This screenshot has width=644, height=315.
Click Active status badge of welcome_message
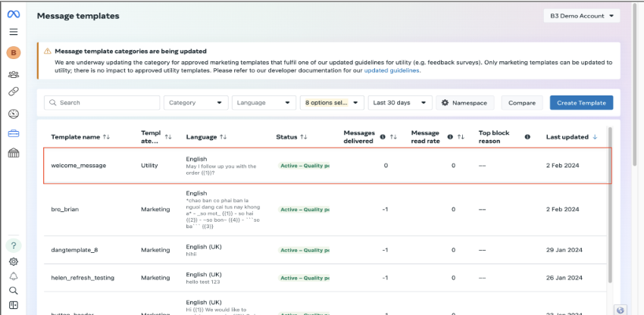coord(304,166)
